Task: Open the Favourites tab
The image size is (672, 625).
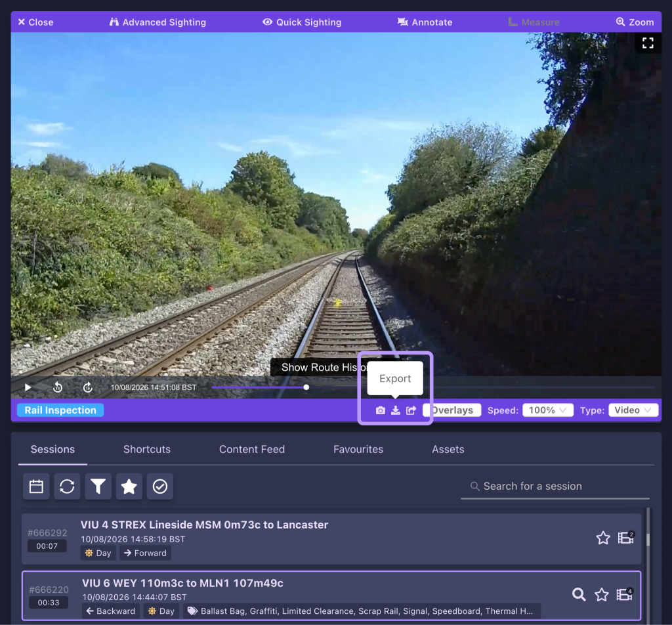Action: pos(358,449)
